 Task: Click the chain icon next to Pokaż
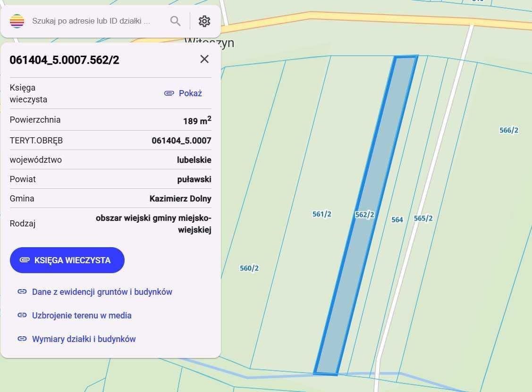pyautogui.click(x=169, y=93)
